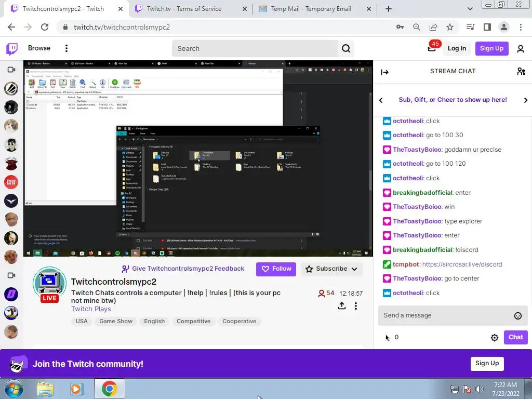The height and width of the screenshot is (399, 532).
Task: Collapse the stream chat panel
Action: coord(385,72)
